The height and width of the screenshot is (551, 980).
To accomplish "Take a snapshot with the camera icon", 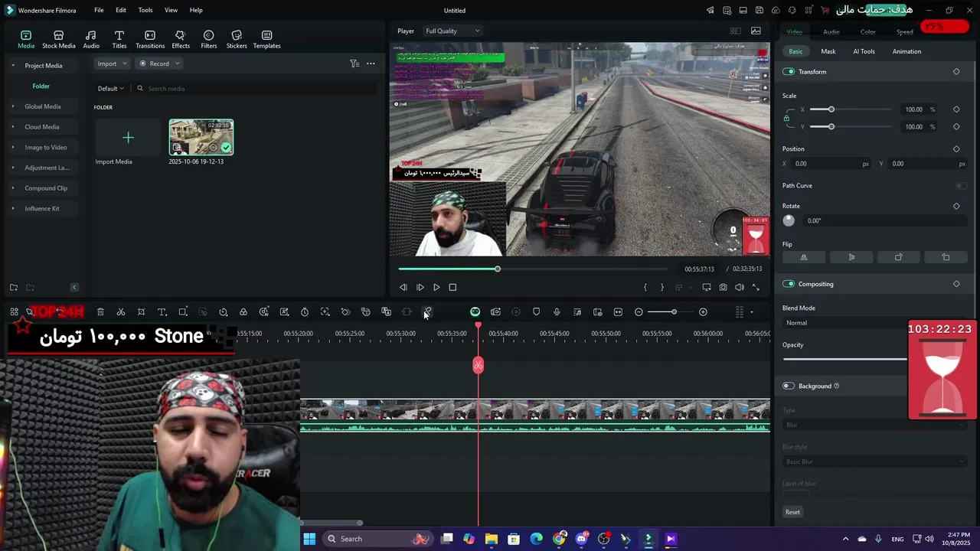I will pyautogui.click(x=723, y=288).
